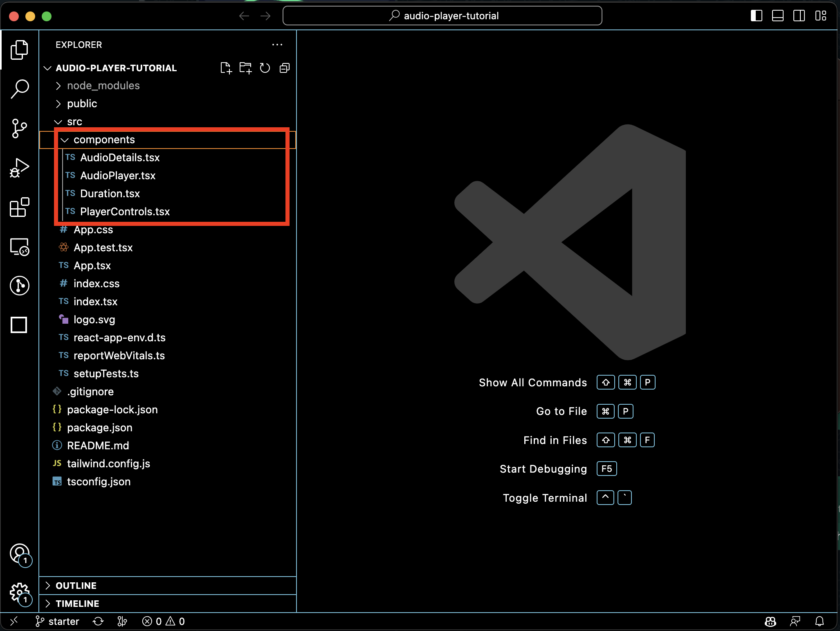Toggle the primary side bar

757,16
